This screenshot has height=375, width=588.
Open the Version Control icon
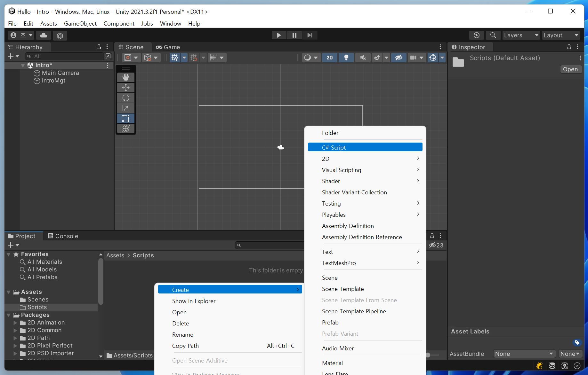[60, 35]
